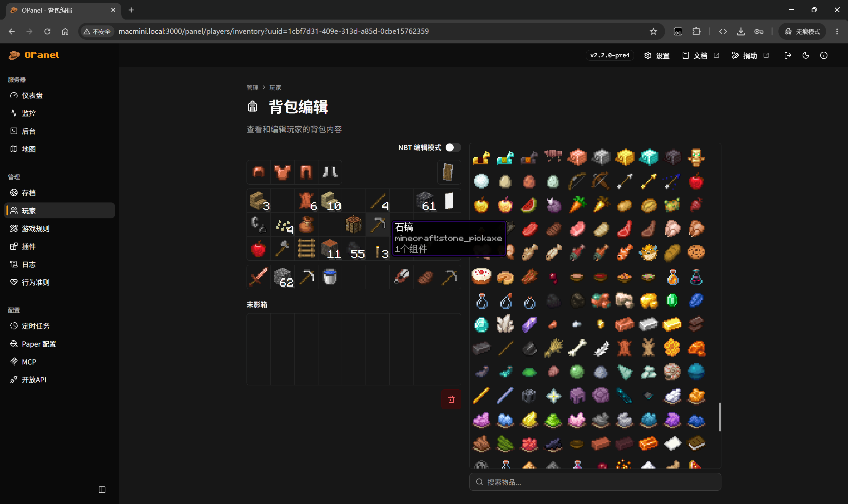
Task: Pick the diamond gem from palette
Action: click(x=481, y=324)
